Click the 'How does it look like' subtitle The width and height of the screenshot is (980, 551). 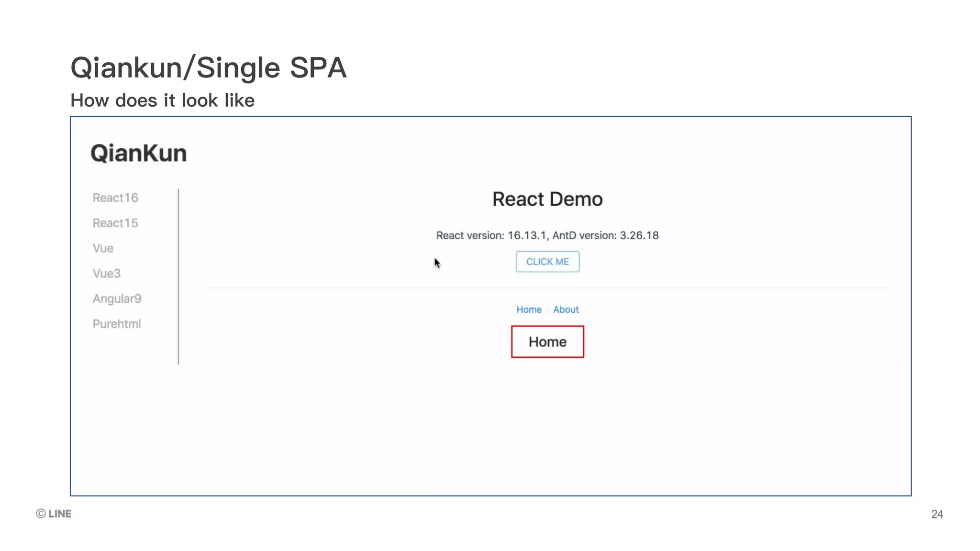(163, 100)
